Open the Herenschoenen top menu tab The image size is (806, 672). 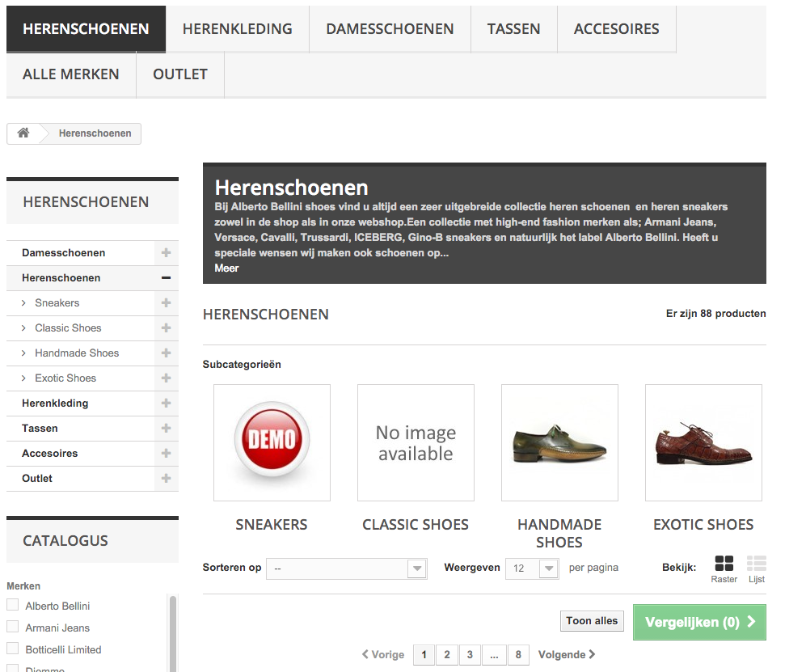tap(86, 29)
